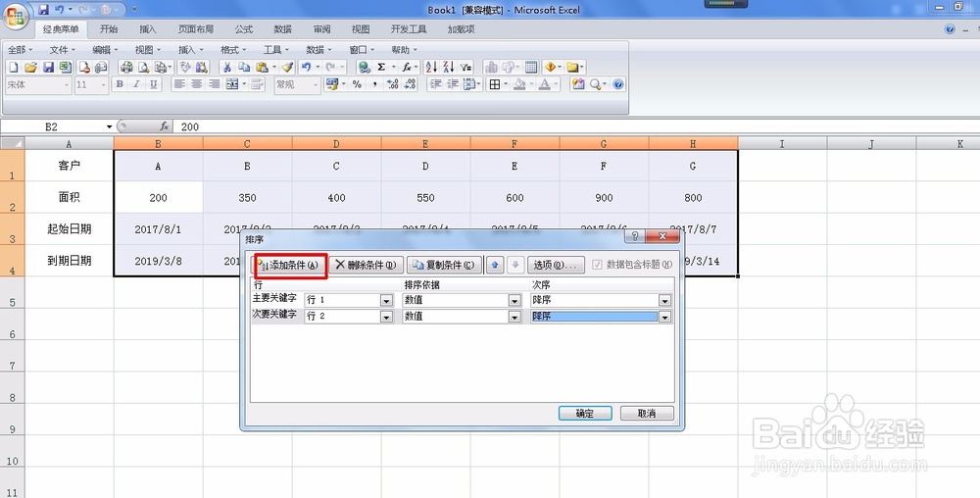Image resolution: width=980 pixels, height=498 pixels.
Task: Click the Insert Chart icon
Action: tap(491, 68)
